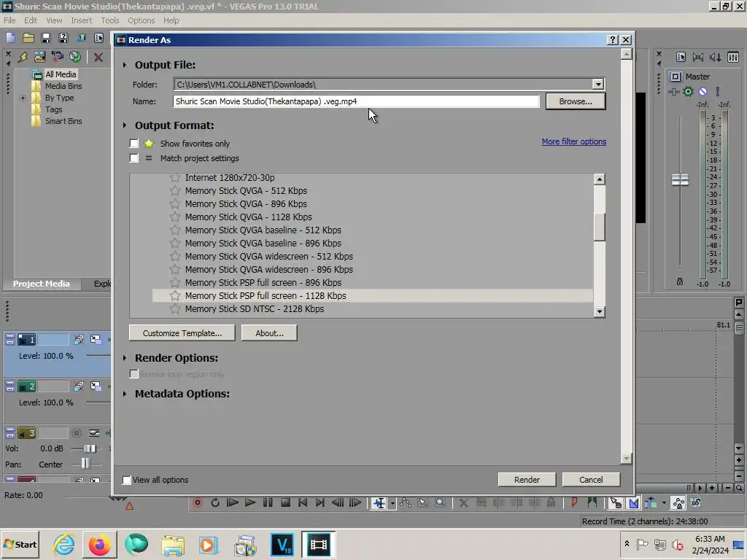The image size is (747, 560).
Task: Collapse the Output File section
Action: click(125, 65)
